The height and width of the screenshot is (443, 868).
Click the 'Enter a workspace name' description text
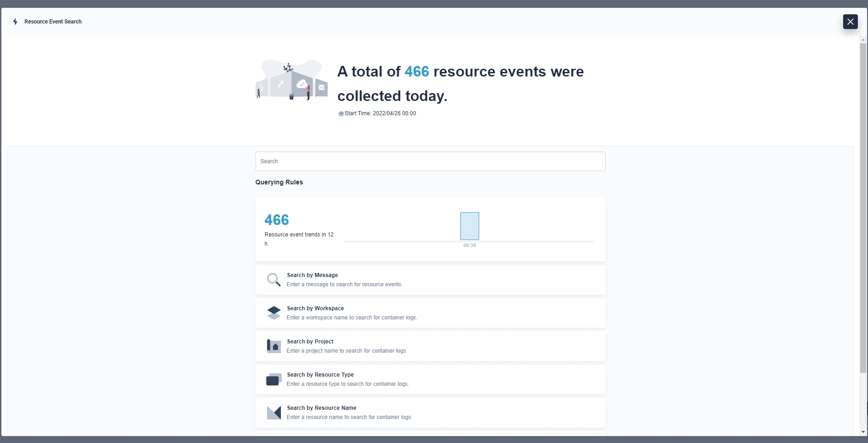(x=352, y=318)
